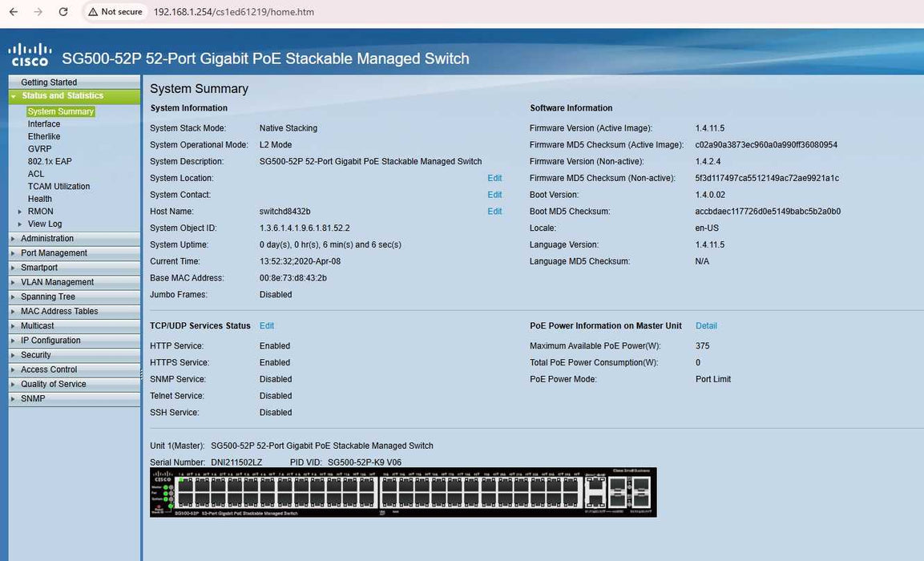Screen dimensions: 924x561
Task: Open the VLAN Management menu
Action: click(57, 282)
